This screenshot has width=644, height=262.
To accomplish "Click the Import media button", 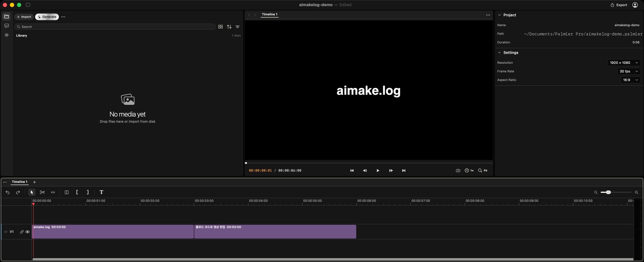I will 24,17.
